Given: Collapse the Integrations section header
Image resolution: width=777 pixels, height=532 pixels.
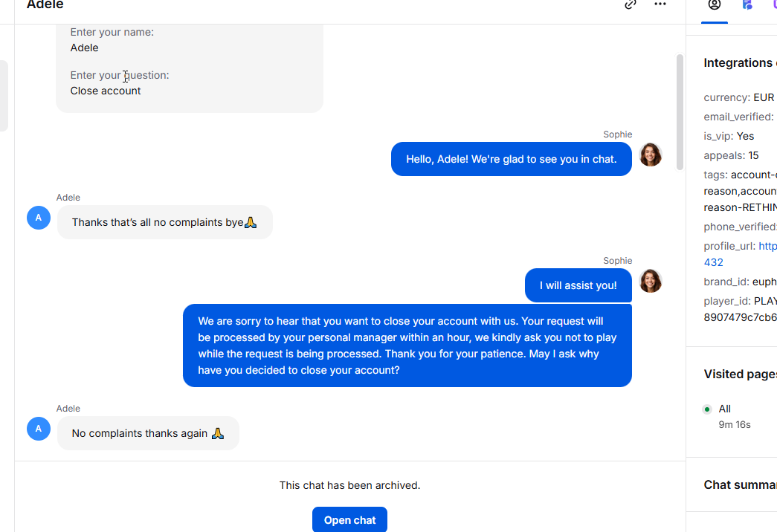Looking at the screenshot, I should [741, 63].
